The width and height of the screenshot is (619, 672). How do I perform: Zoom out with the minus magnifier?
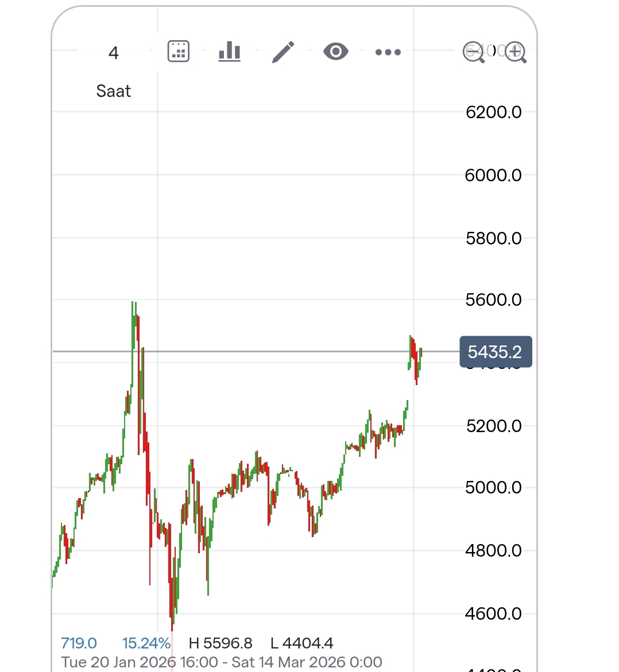(474, 52)
